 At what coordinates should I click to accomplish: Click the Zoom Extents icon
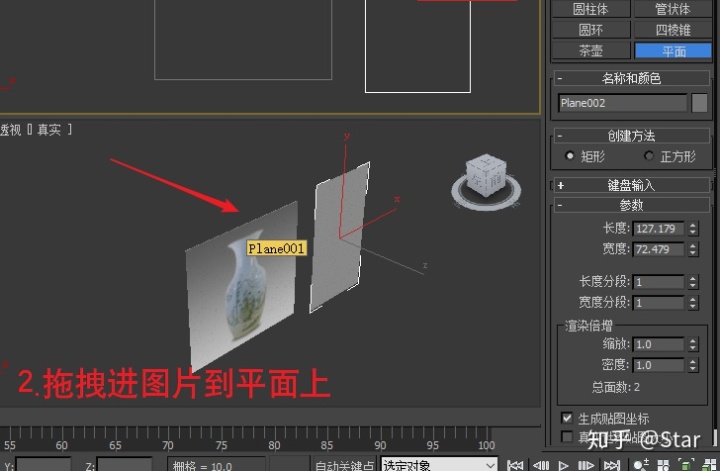[686, 465]
